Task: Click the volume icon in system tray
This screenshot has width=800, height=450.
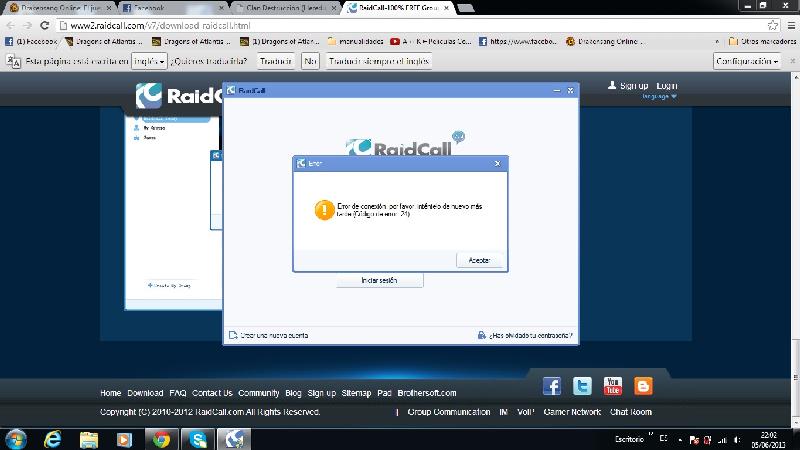Action: pos(737,440)
